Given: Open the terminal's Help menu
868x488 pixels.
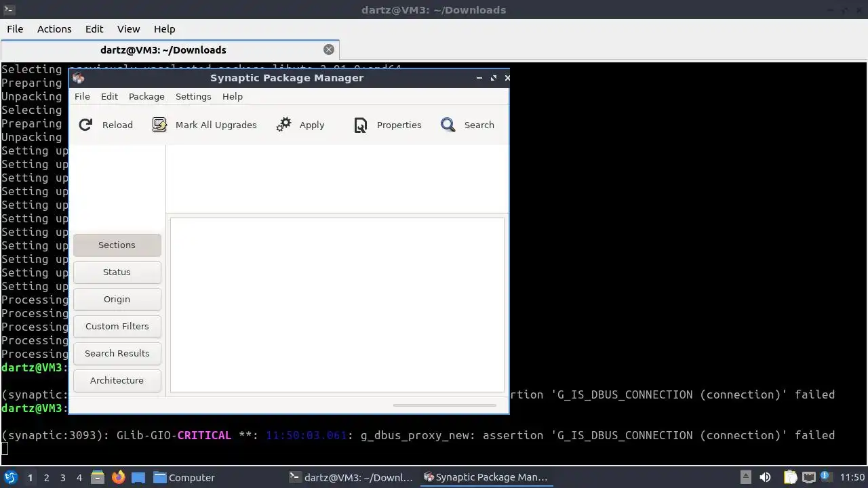Looking at the screenshot, I should (164, 29).
